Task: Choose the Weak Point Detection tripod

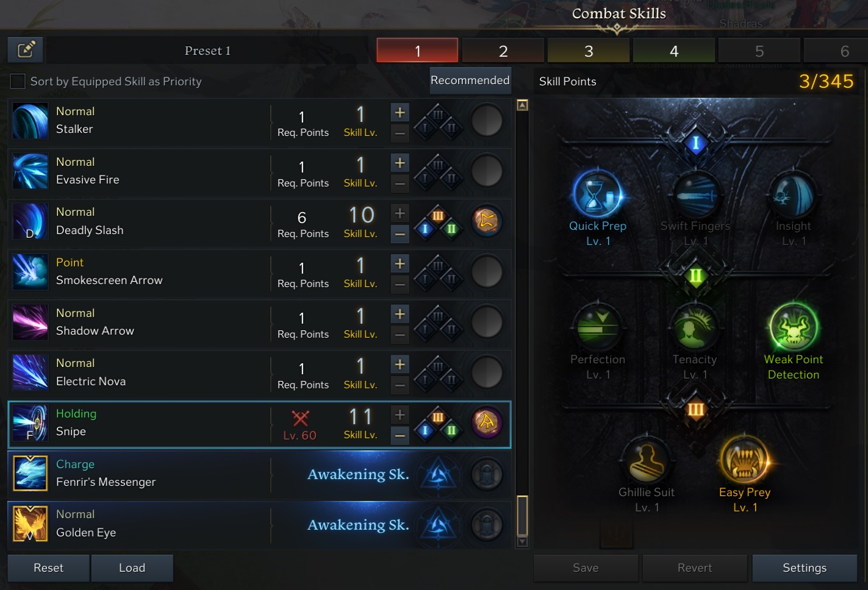Action: tap(793, 328)
